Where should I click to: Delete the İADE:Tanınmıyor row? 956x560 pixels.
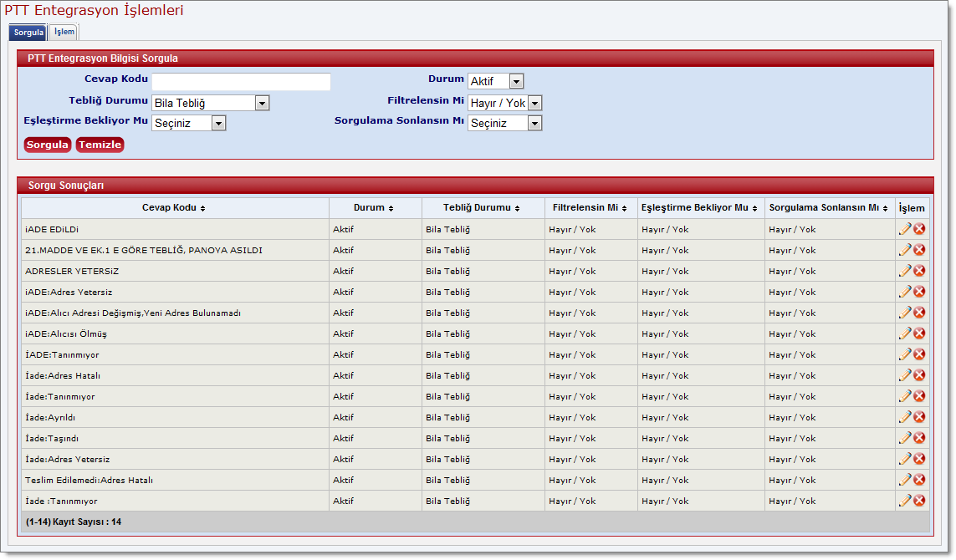click(919, 354)
